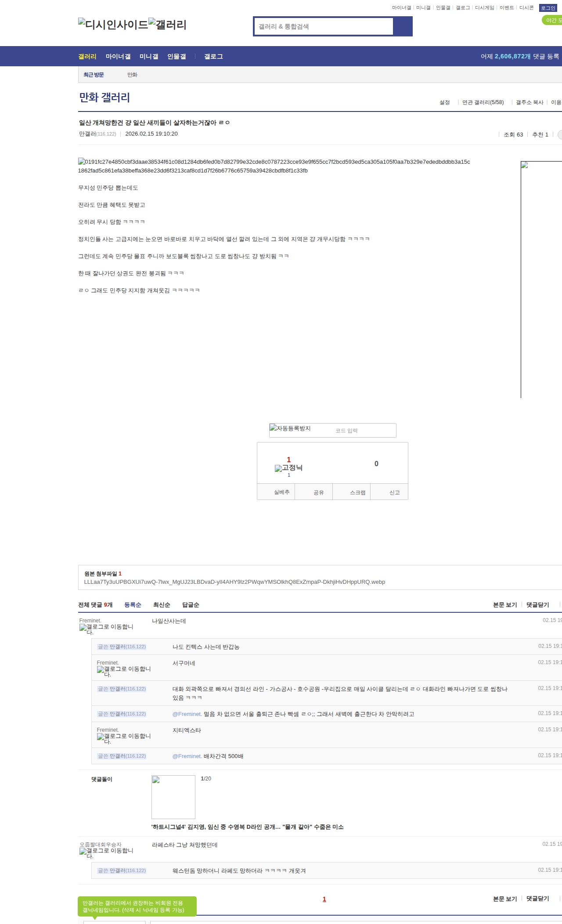Open gallog icon beside 서구머네 comment
Image resolution: width=562 pixels, height=924 pixels.
tap(124, 672)
